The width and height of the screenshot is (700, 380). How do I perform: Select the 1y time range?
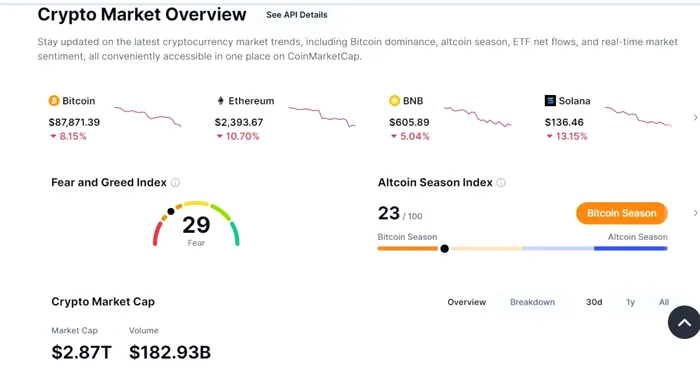(630, 302)
